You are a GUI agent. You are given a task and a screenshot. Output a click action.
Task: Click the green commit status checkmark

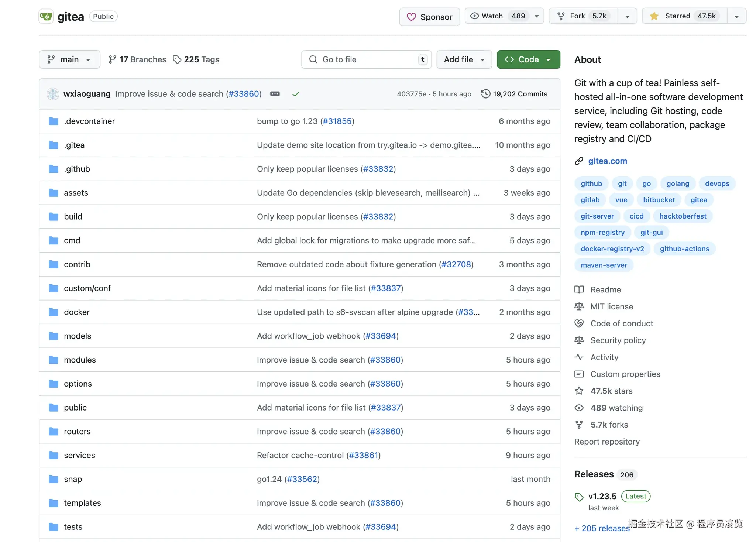(x=296, y=94)
